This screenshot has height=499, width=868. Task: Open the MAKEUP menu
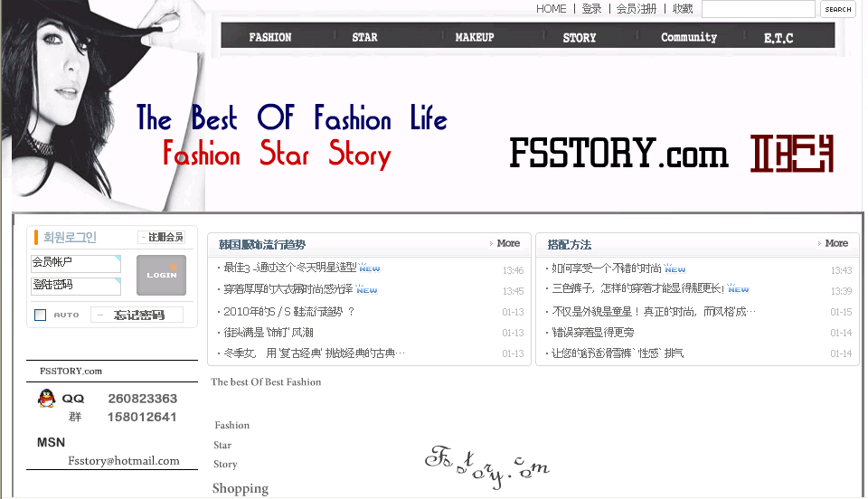click(x=475, y=37)
